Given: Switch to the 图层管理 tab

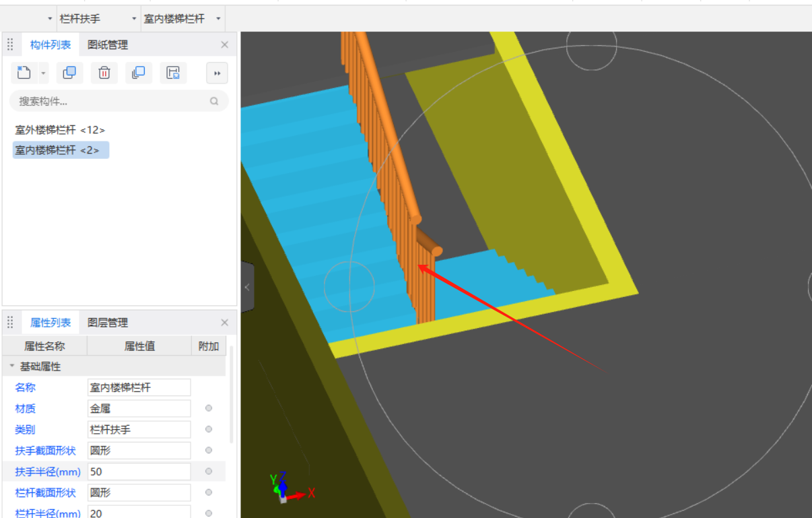Looking at the screenshot, I should point(108,323).
